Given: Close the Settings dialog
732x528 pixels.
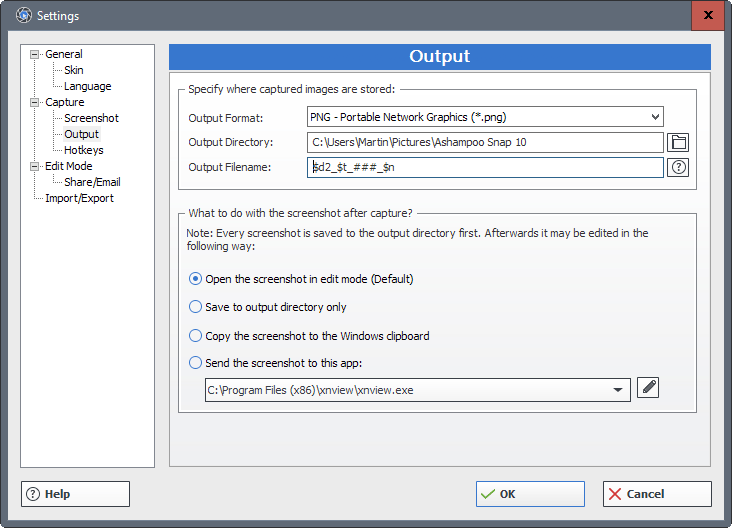Looking at the screenshot, I should (708, 15).
